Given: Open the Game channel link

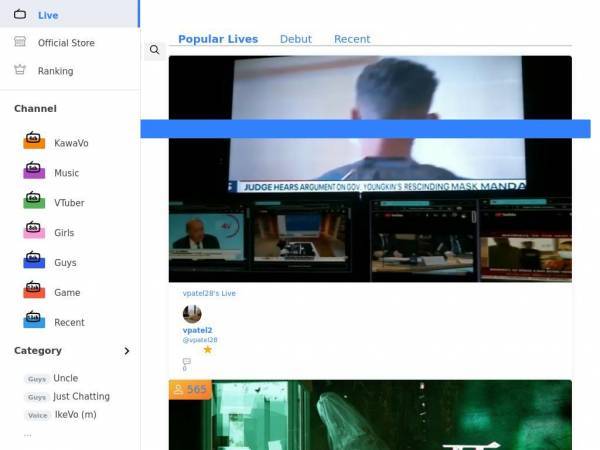Looking at the screenshot, I should pos(67,292).
